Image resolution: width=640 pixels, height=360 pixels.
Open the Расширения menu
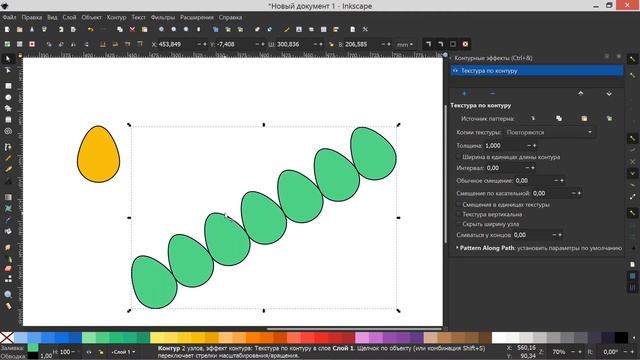(197, 17)
